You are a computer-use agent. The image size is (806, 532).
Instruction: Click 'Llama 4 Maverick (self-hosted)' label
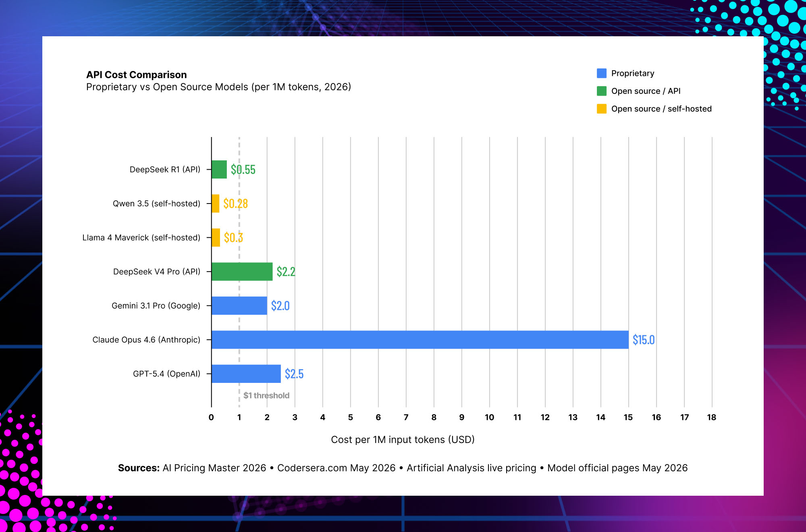[x=141, y=238]
